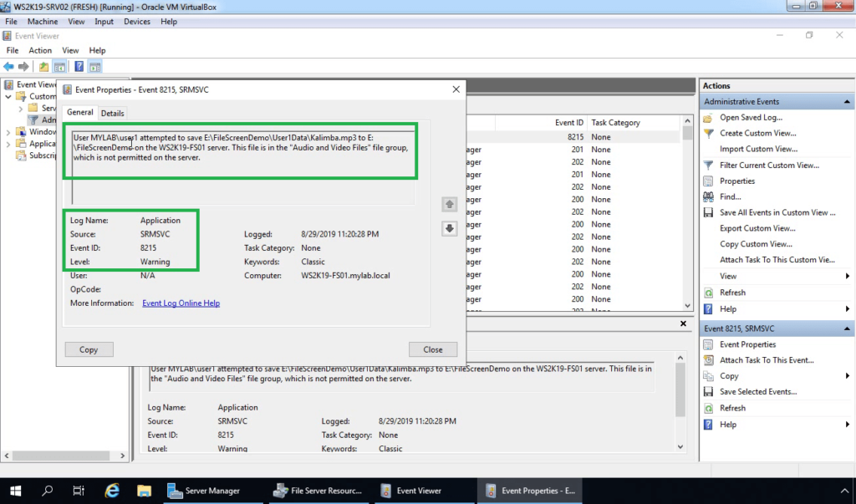This screenshot has width=856, height=504.
Task: Click Import Custom View action
Action: [758, 149]
